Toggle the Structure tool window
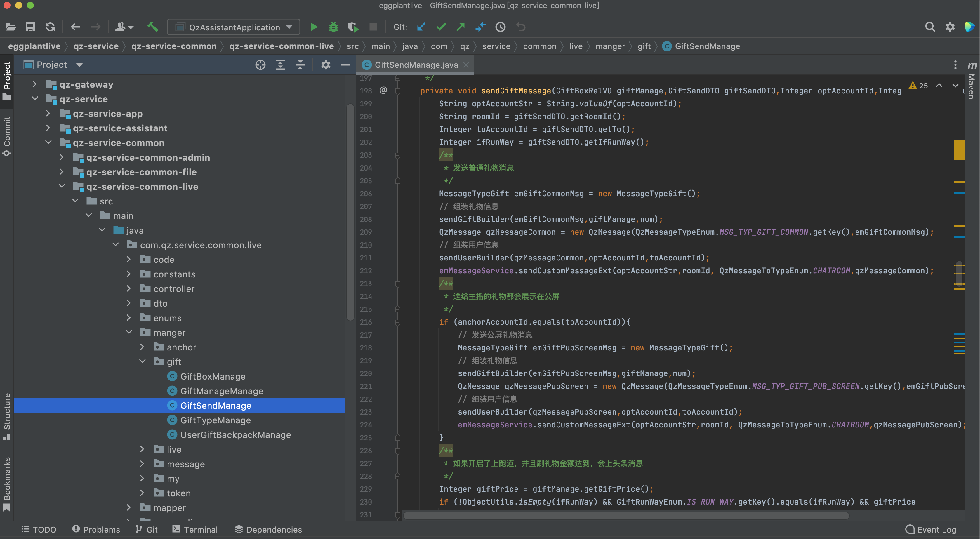 [7, 416]
